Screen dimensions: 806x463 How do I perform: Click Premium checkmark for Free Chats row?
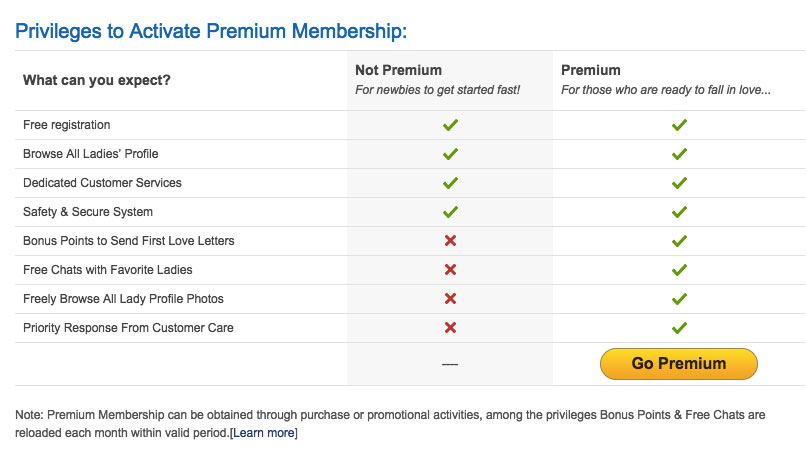coord(679,270)
